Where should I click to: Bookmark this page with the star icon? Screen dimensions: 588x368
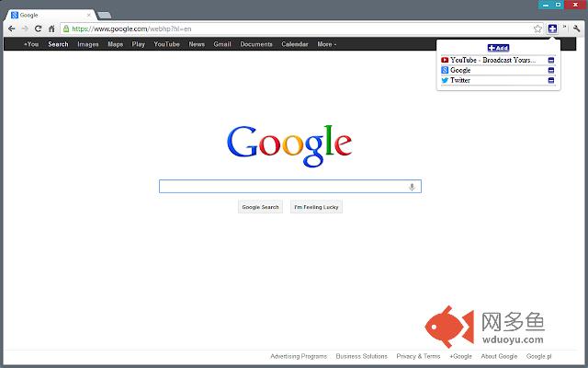[x=537, y=29]
